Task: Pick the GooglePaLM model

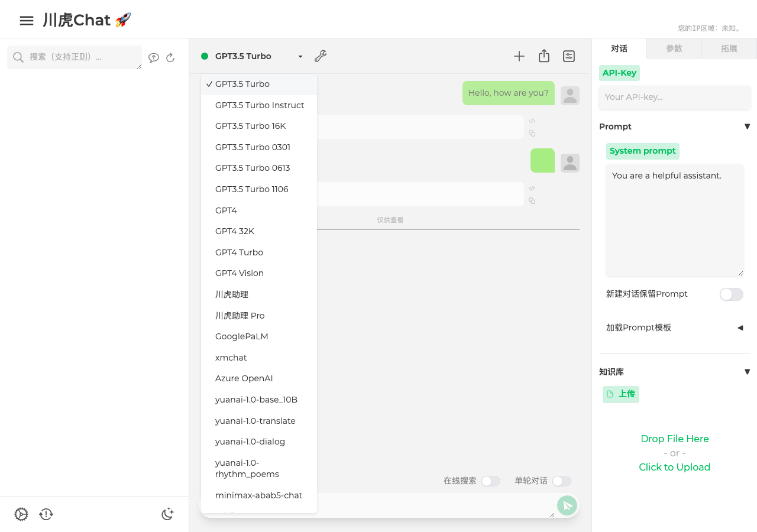Action: point(259,336)
